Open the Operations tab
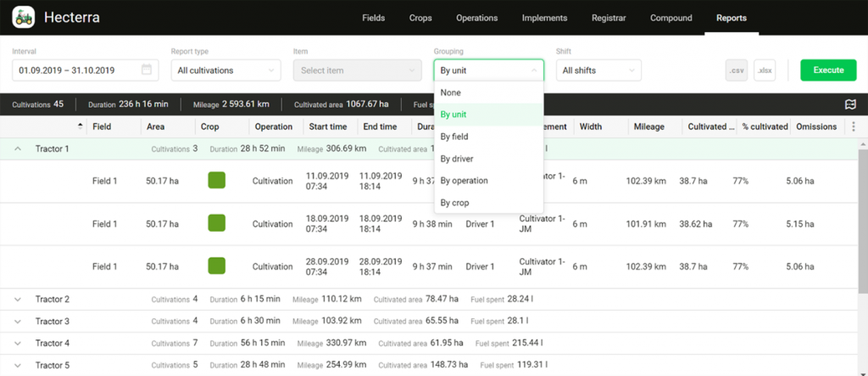 [476, 18]
